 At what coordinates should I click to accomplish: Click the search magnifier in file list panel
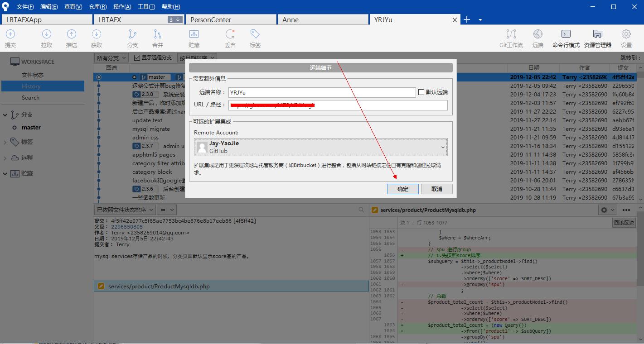tap(361, 210)
